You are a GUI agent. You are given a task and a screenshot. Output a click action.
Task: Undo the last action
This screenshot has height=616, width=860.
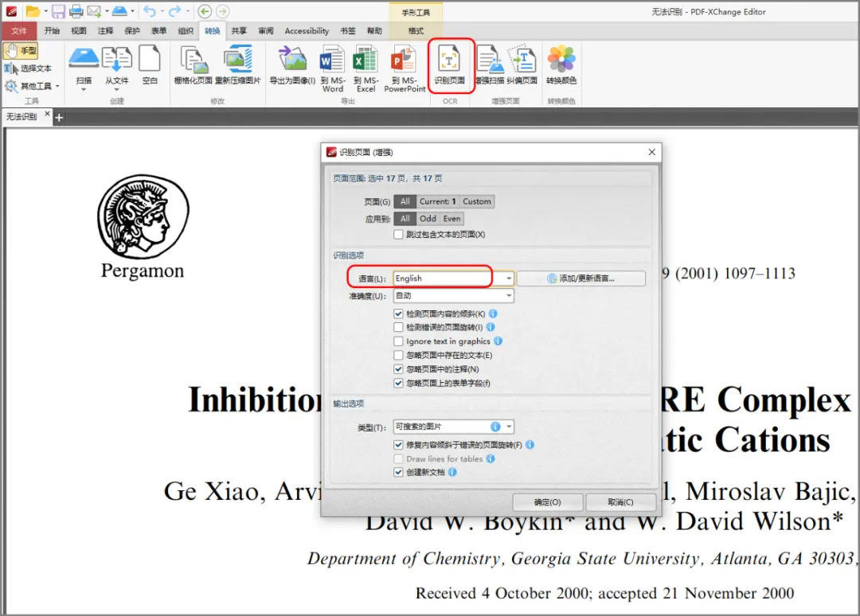point(149,11)
